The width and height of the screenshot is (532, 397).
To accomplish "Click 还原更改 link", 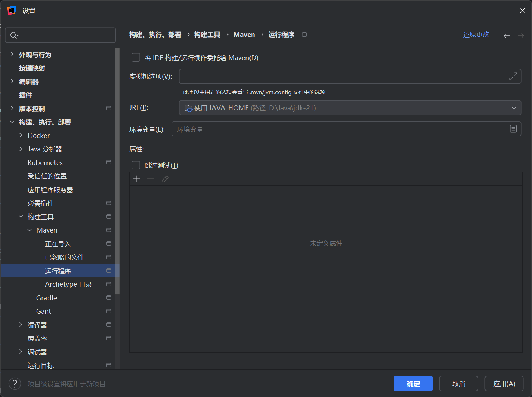I will [x=476, y=35].
